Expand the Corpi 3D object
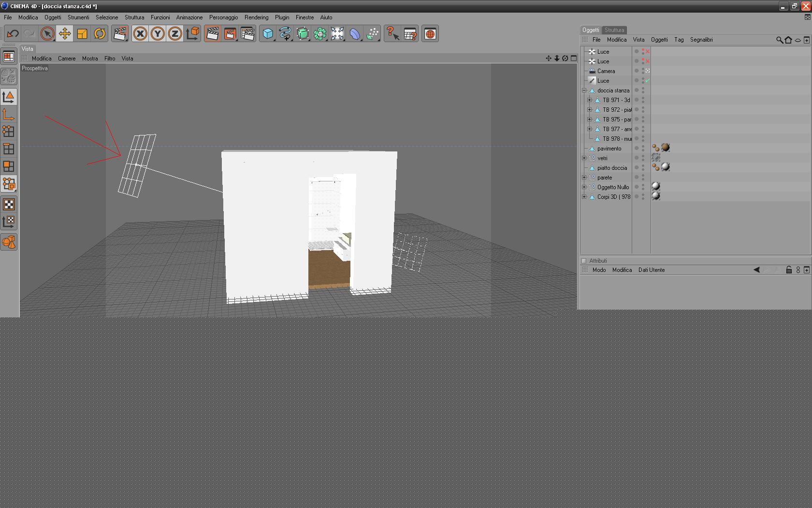 point(584,197)
